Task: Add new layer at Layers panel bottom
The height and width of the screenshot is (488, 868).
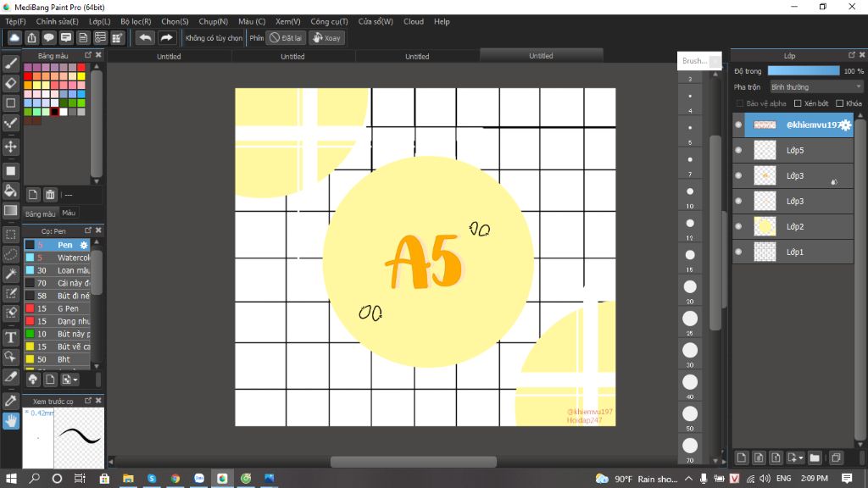Action: coord(741,457)
